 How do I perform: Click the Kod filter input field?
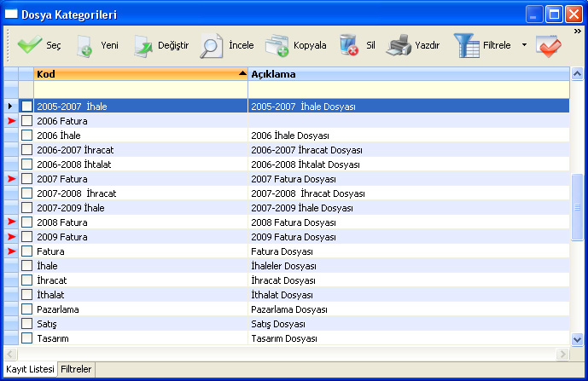click(x=140, y=89)
